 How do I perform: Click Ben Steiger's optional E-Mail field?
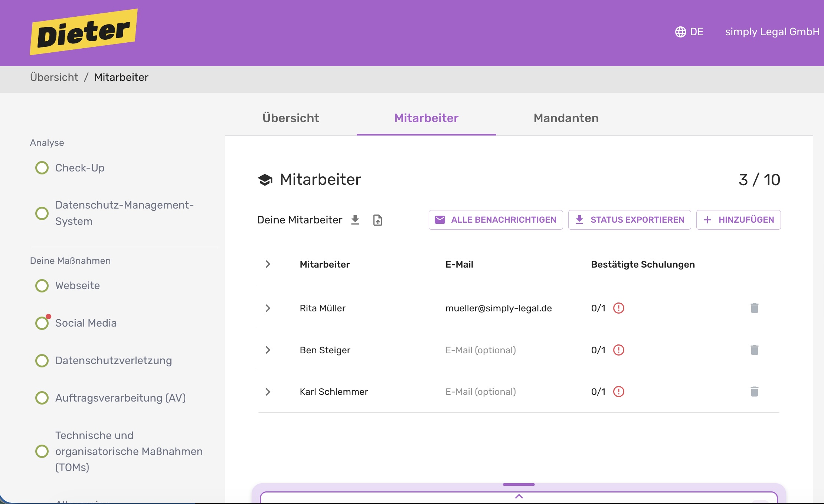tap(480, 350)
